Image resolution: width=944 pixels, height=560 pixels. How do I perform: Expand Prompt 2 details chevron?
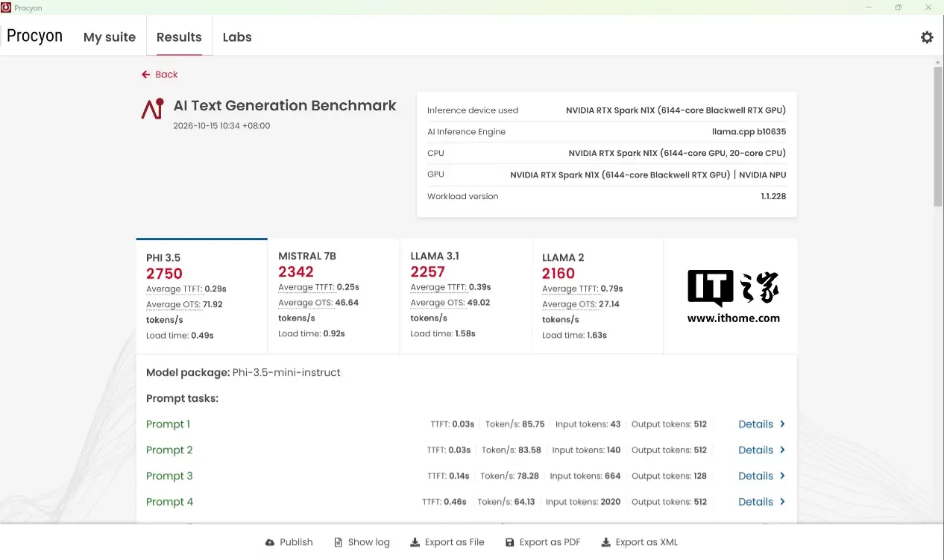[x=782, y=450]
